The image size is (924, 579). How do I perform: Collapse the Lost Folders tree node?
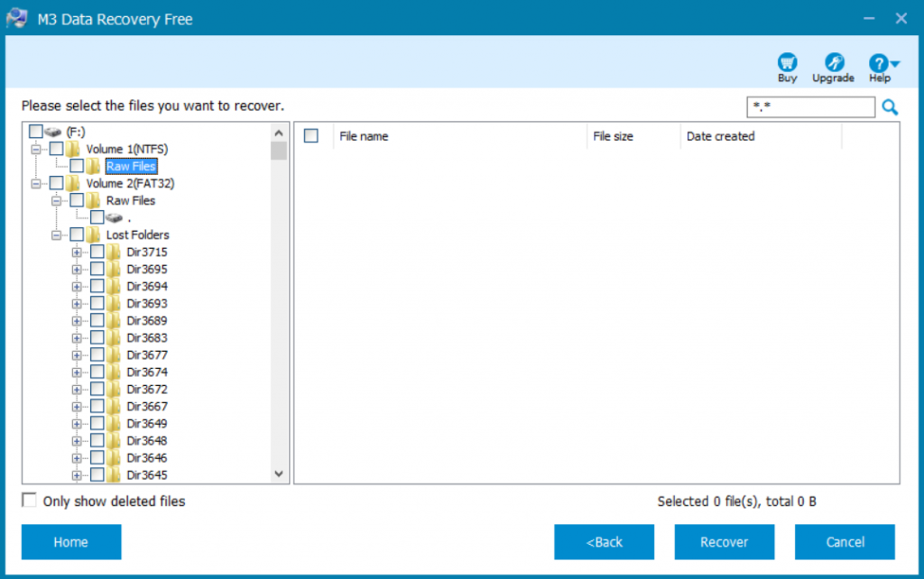pos(56,235)
